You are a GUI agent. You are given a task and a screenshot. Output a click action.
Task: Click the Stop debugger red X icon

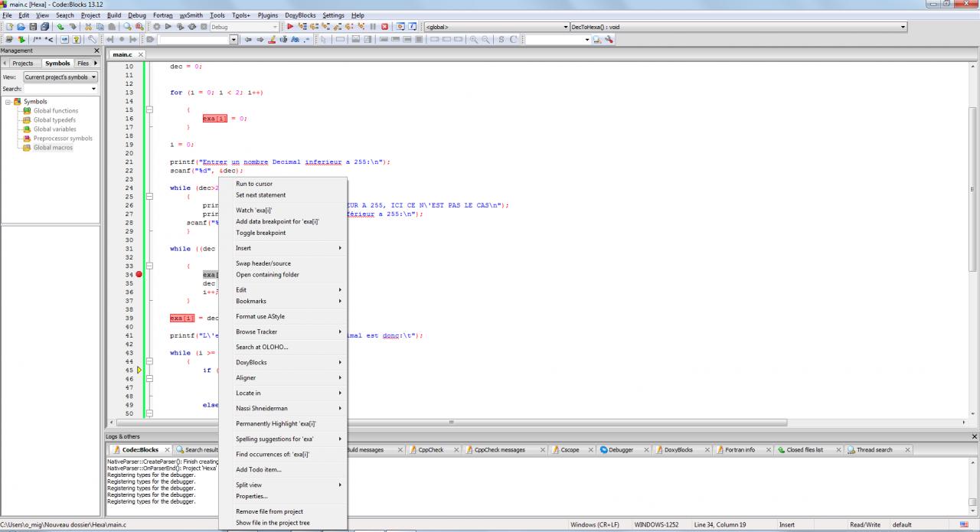coord(385,27)
